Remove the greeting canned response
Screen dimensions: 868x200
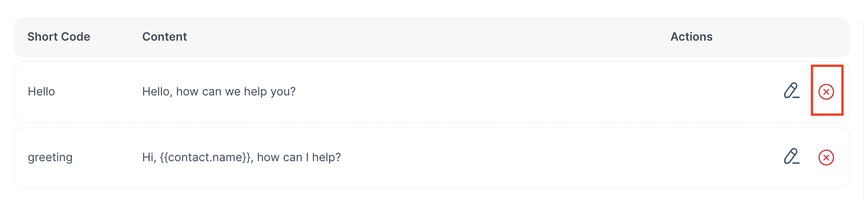[826, 158]
